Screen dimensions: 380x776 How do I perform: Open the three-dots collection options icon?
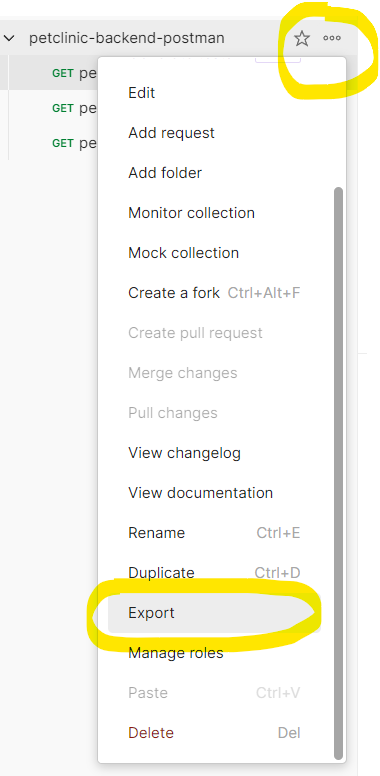click(x=332, y=38)
